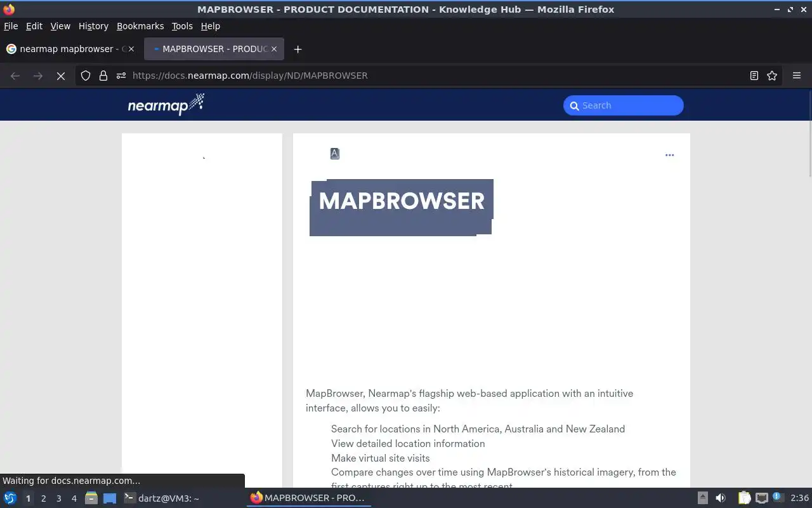The width and height of the screenshot is (812, 508).
Task: Click the search magnifier icon
Action: pyautogui.click(x=574, y=106)
